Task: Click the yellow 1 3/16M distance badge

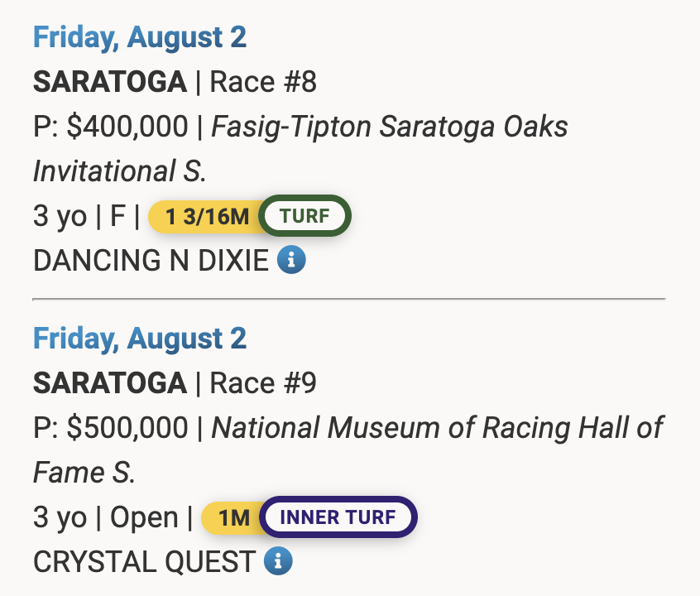Action: [207, 218]
